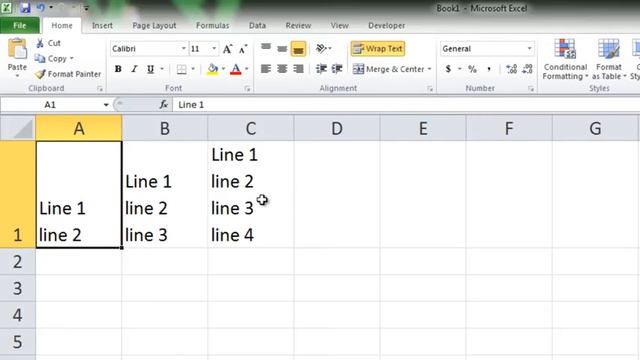Apply the red Font Color

[x=236, y=69]
